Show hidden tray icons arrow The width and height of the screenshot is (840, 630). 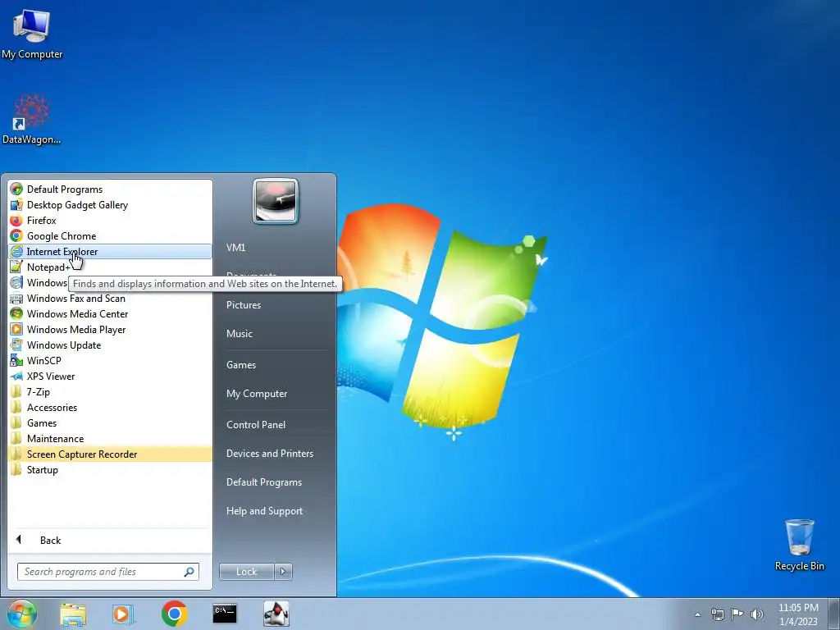point(697,614)
